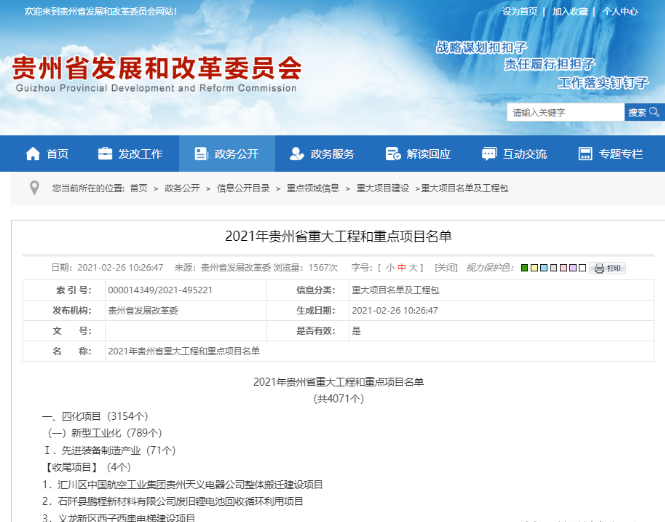
Task: Click the 信息公开目录 breadcrumb link
Action: [x=243, y=188]
